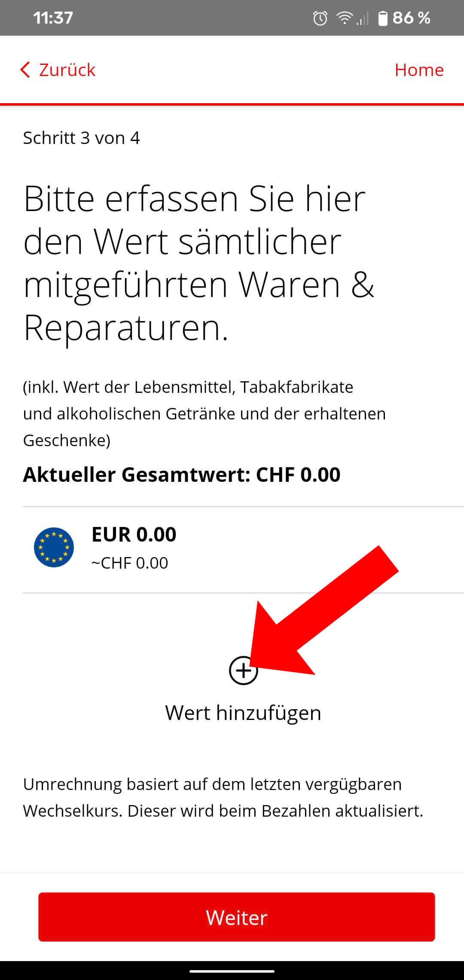This screenshot has width=464, height=980.
Task: Tap the red back chevron arrow
Action: [25, 70]
